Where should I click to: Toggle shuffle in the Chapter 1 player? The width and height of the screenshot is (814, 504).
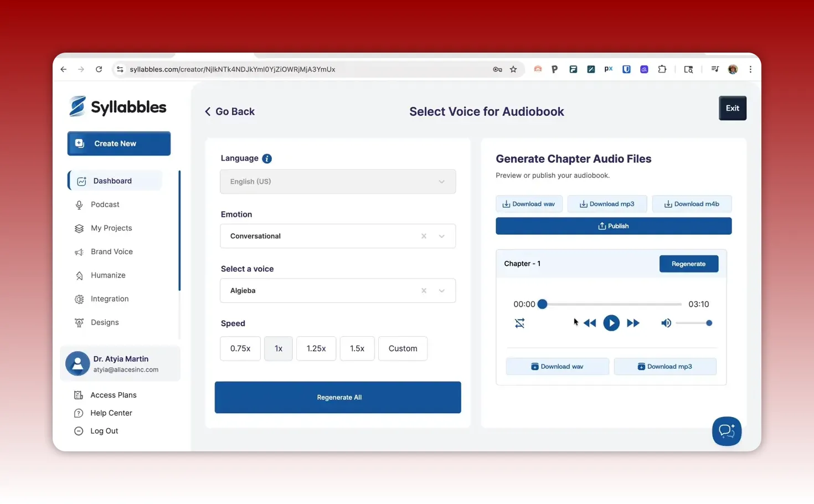coord(519,323)
